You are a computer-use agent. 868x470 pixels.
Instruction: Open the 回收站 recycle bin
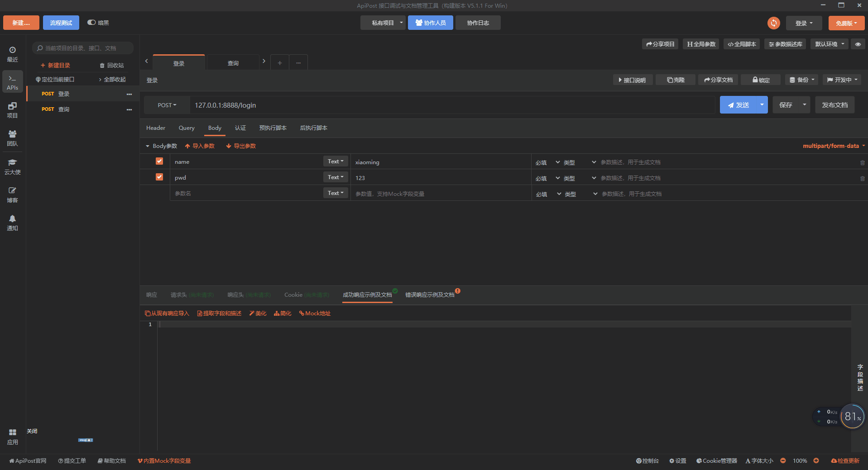coord(112,66)
